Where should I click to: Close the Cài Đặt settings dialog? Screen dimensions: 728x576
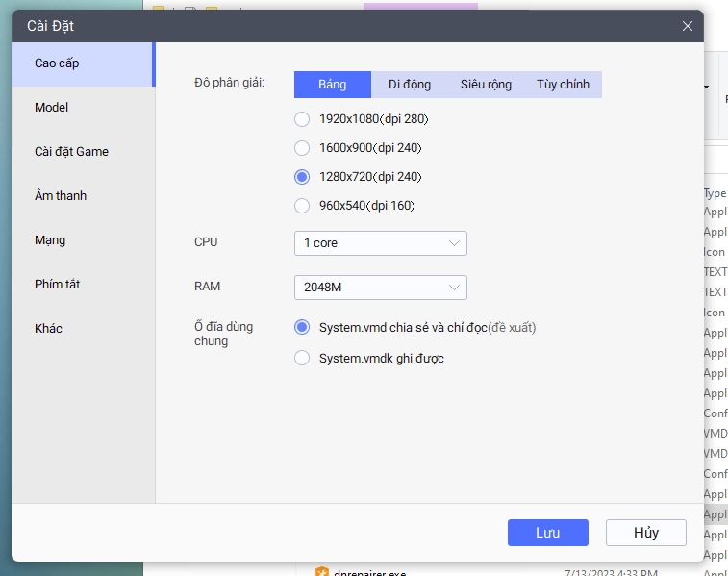pos(687,26)
